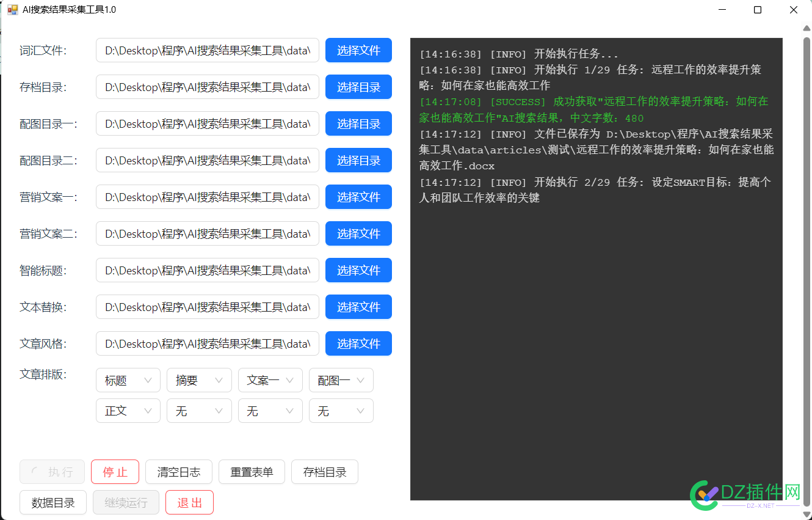Focus the 智能标题 path field
812x520 pixels.
click(x=208, y=270)
